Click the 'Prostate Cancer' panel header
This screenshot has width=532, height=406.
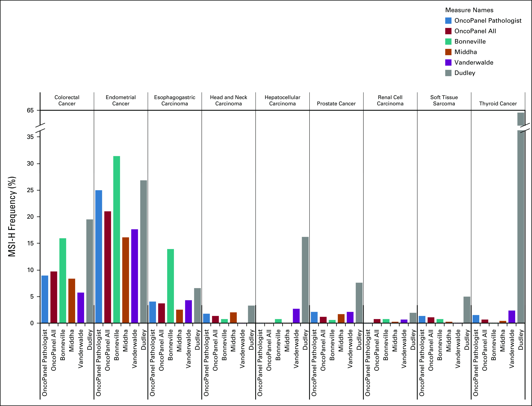[x=336, y=104]
